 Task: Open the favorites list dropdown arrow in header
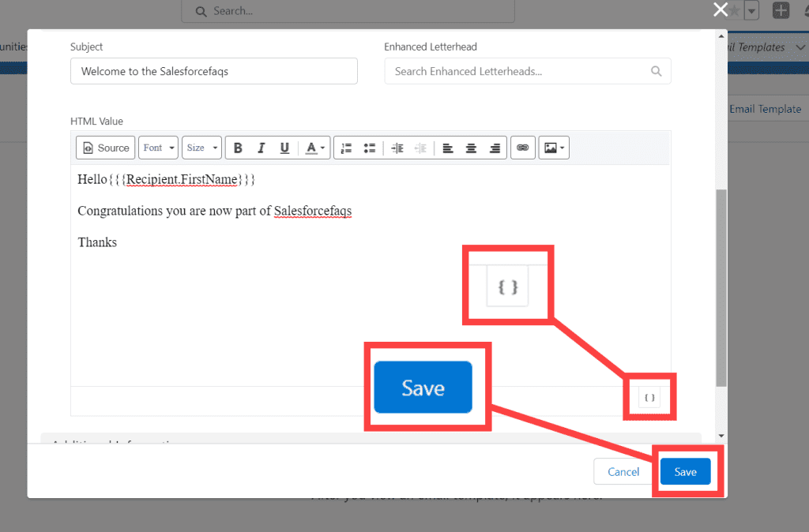pos(751,10)
